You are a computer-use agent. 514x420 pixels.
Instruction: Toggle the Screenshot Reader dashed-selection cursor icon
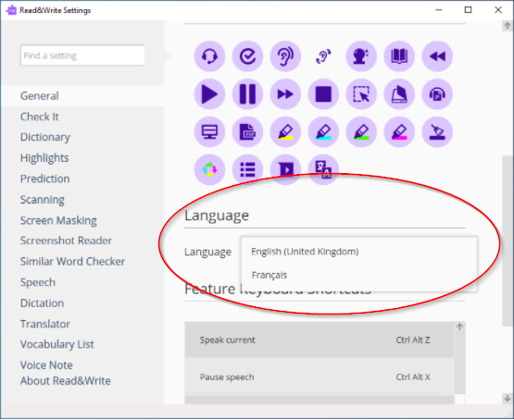(361, 94)
